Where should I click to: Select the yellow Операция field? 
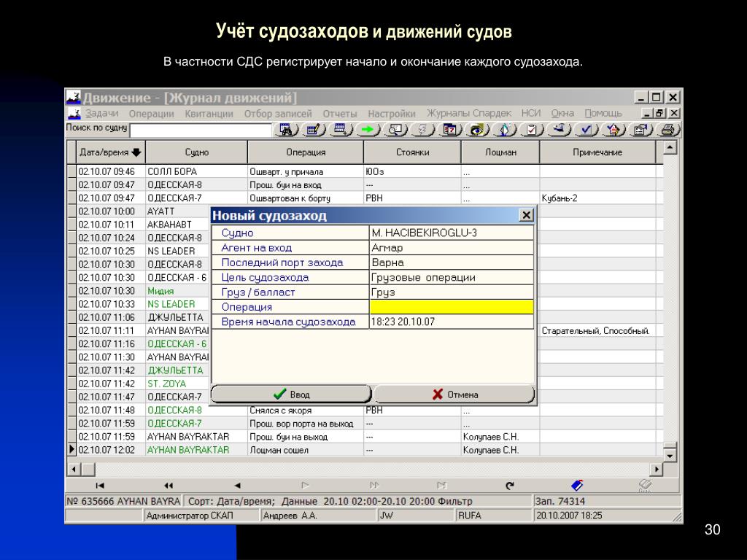pos(452,307)
